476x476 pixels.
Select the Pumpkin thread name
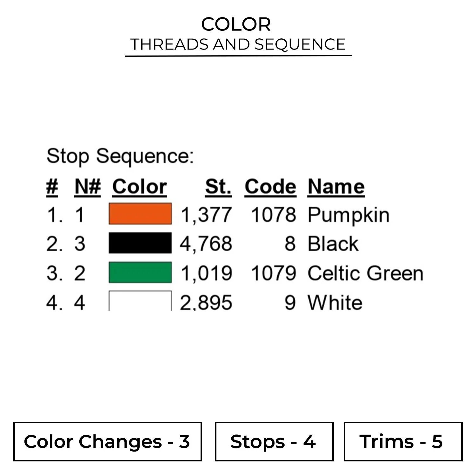click(x=348, y=215)
